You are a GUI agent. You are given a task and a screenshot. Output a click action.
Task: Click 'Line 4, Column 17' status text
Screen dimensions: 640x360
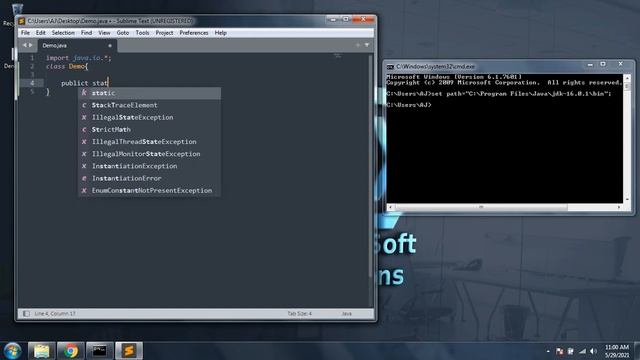tap(55, 313)
